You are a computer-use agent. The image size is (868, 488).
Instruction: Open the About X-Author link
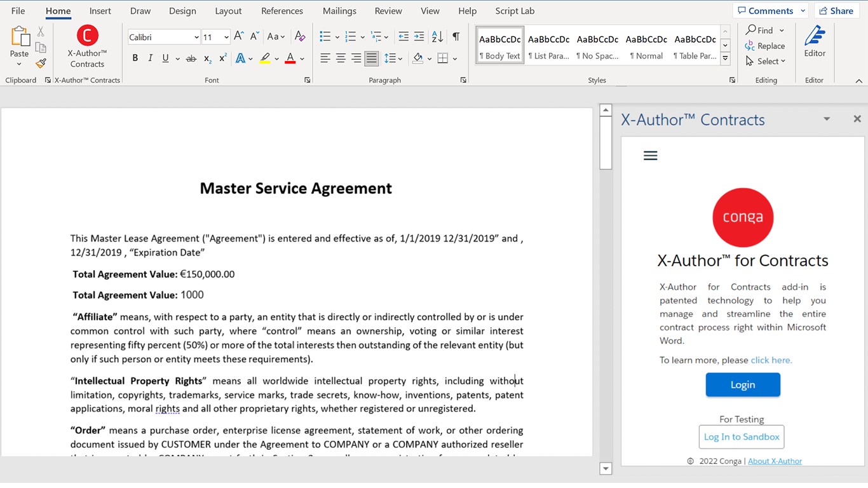click(775, 461)
